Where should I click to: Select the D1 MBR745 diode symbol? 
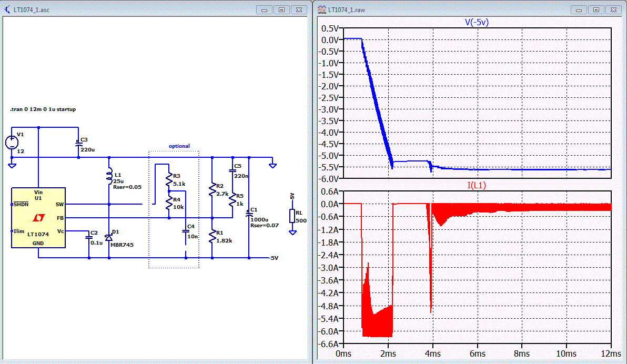coord(109,238)
